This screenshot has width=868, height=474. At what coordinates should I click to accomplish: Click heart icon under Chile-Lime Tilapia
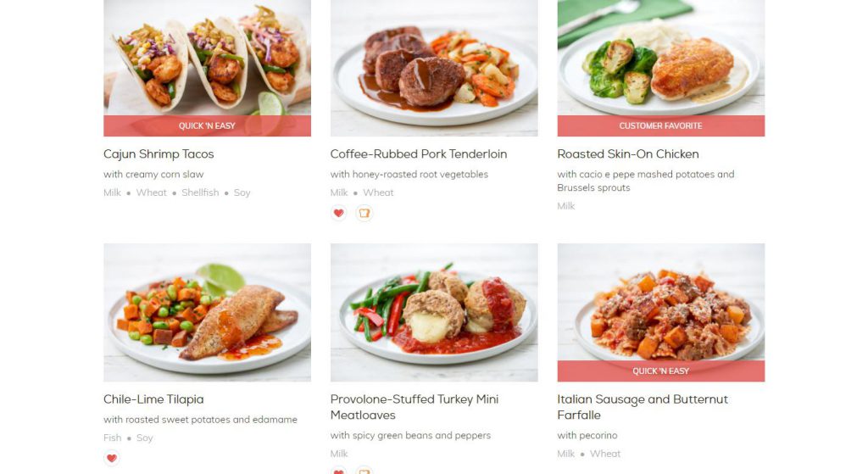[112, 458]
